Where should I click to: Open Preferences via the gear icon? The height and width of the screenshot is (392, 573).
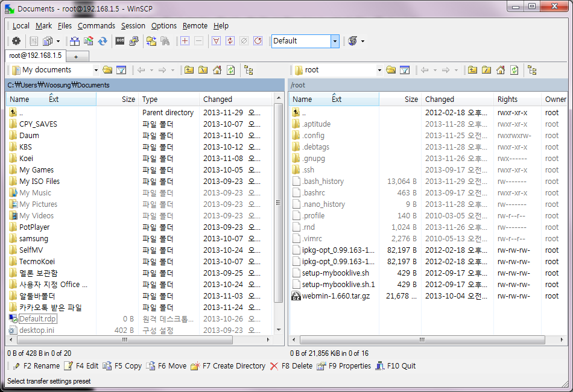(x=16, y=41)
